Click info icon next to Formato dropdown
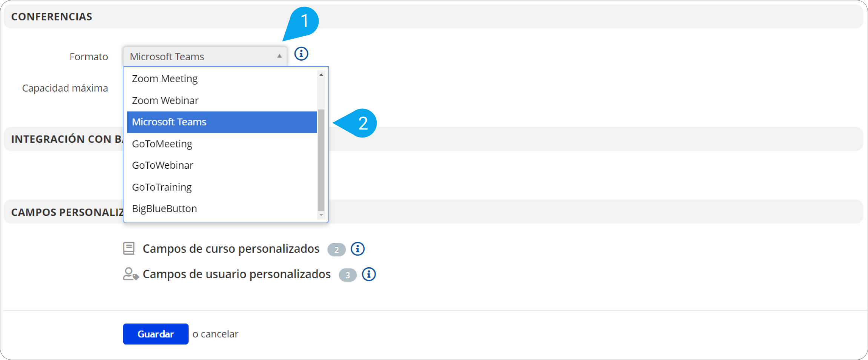The width and height of the screenshot is (868, 360). 301,54
